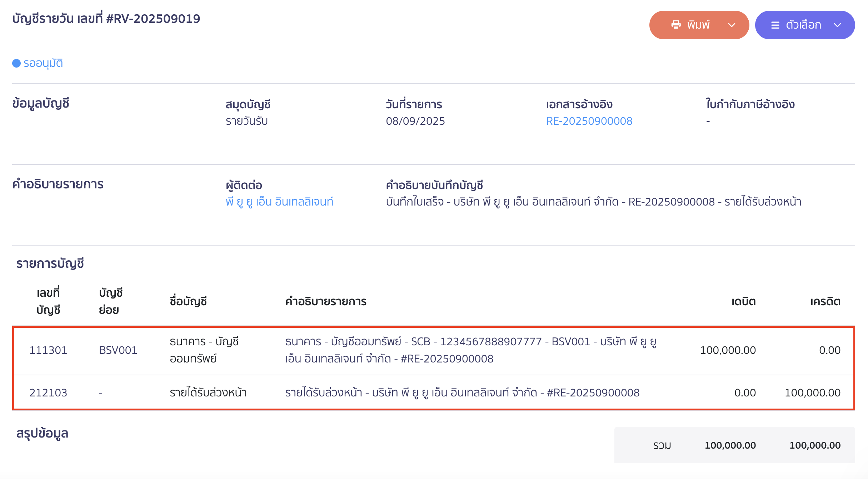
Task: Click the ตัวเลือก options button label
Action: pyautogui.click(x=803, y=25)
